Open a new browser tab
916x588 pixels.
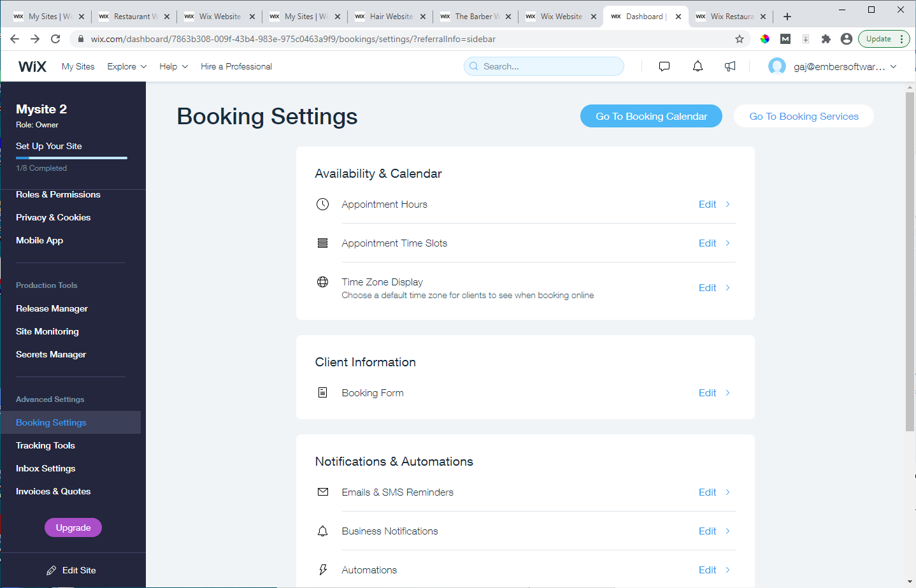click(x=787, y=17)
